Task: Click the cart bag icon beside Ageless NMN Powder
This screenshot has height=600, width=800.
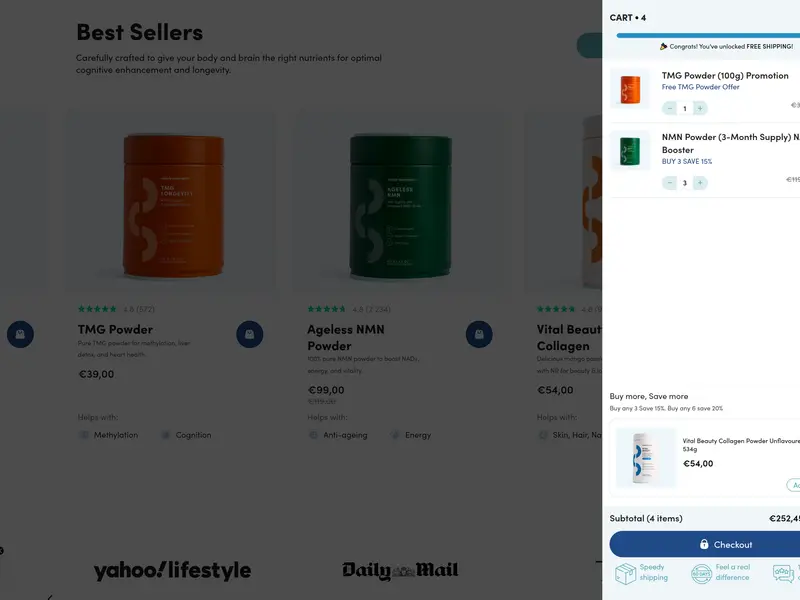Action: click(x=250, y=334)
